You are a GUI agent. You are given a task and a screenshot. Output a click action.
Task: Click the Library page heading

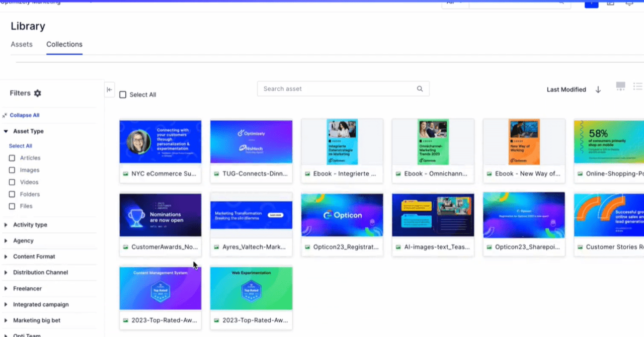[x=28, y=26]
